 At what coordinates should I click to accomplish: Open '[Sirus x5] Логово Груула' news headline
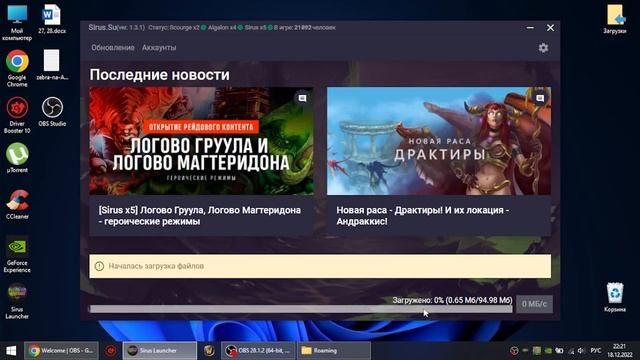click(200, 216)
